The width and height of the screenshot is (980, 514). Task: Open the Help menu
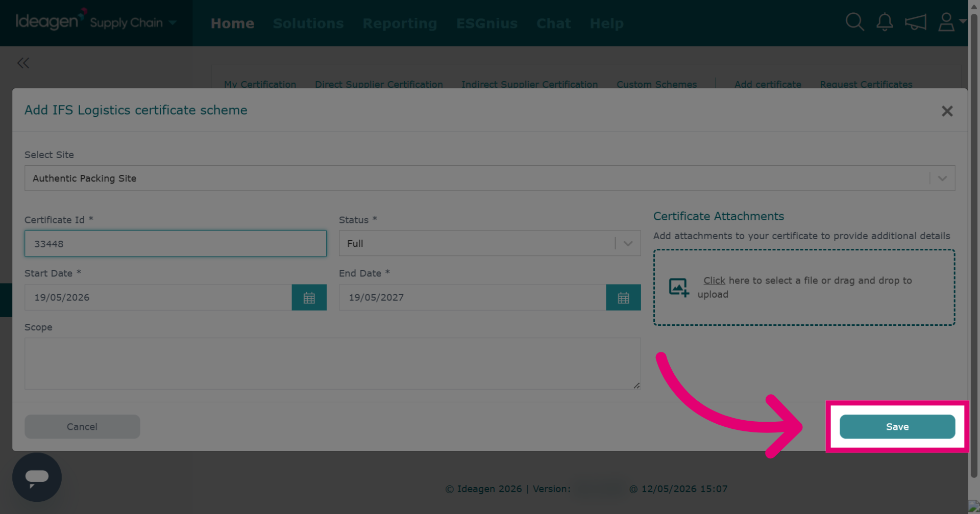pyautogui.click(x=607, y=23)
